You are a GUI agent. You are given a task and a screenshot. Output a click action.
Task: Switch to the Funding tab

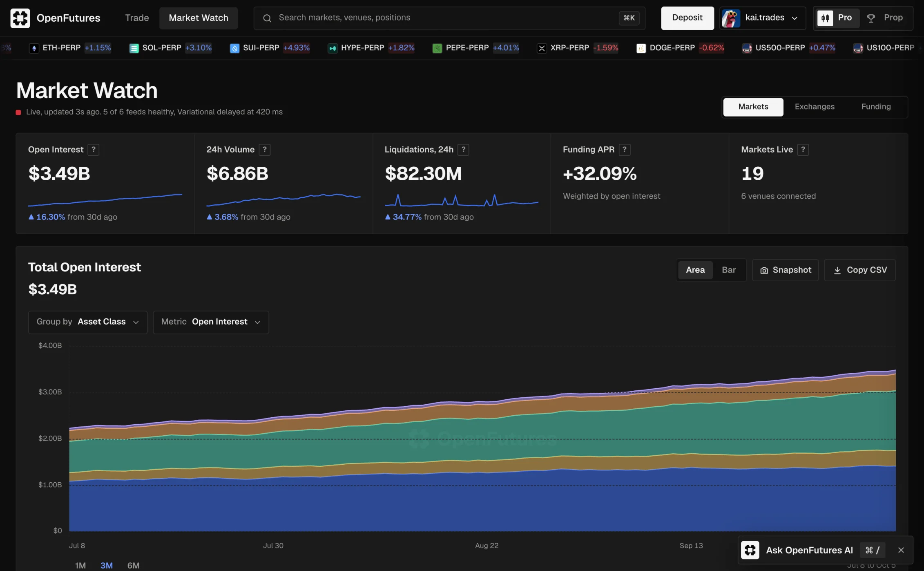coord(876,107)
